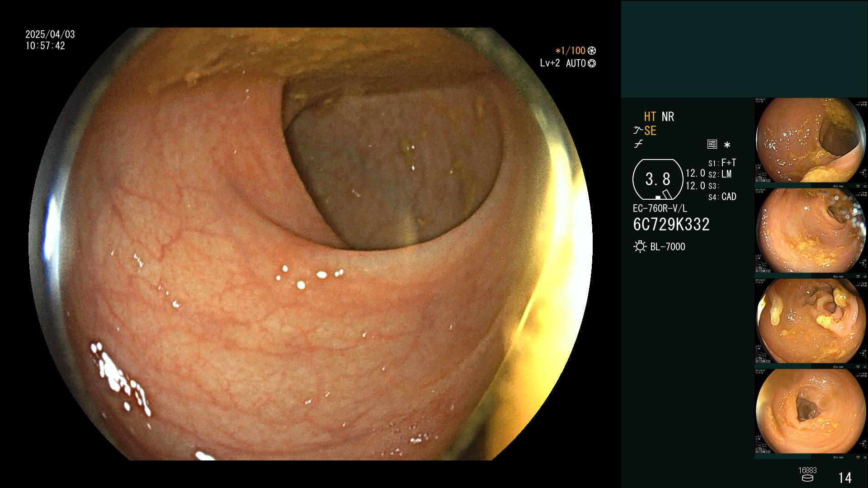Click the S1: F+T switch assignment

point(722,163)
